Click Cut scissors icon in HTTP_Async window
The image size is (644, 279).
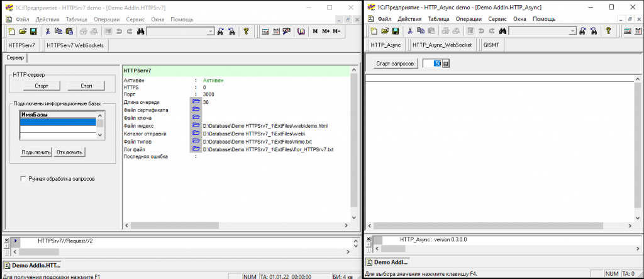(x=409, y=31)
